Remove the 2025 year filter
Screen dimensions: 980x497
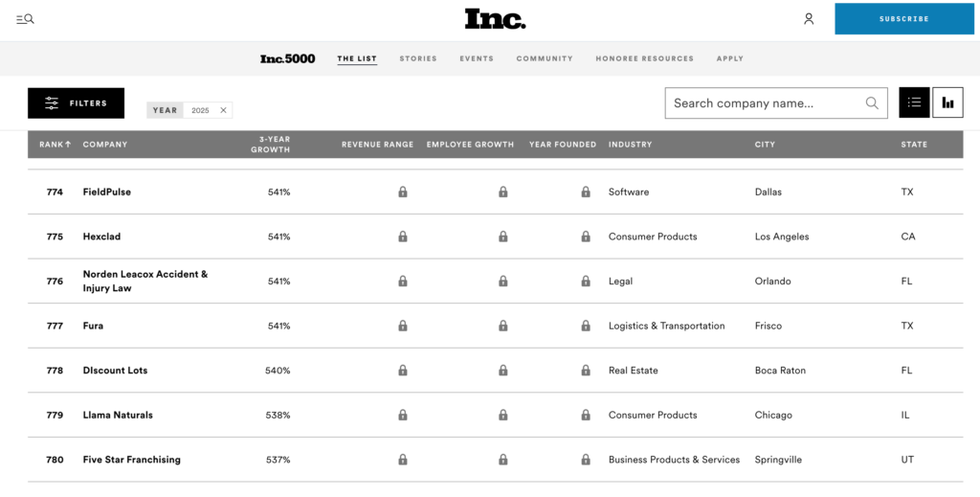[x=223, y=110]
